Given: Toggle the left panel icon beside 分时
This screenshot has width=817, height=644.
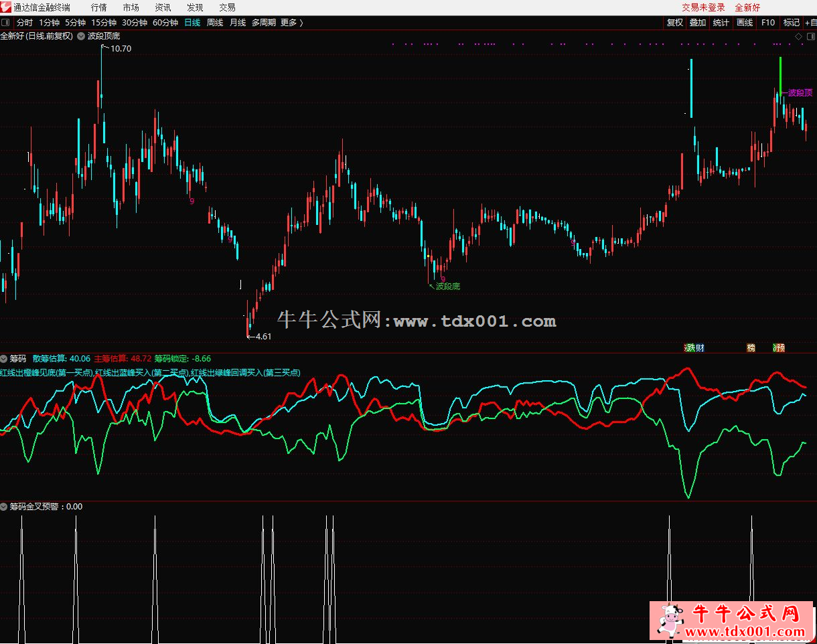Looking at the screenshot, I should tap(5, 23).
